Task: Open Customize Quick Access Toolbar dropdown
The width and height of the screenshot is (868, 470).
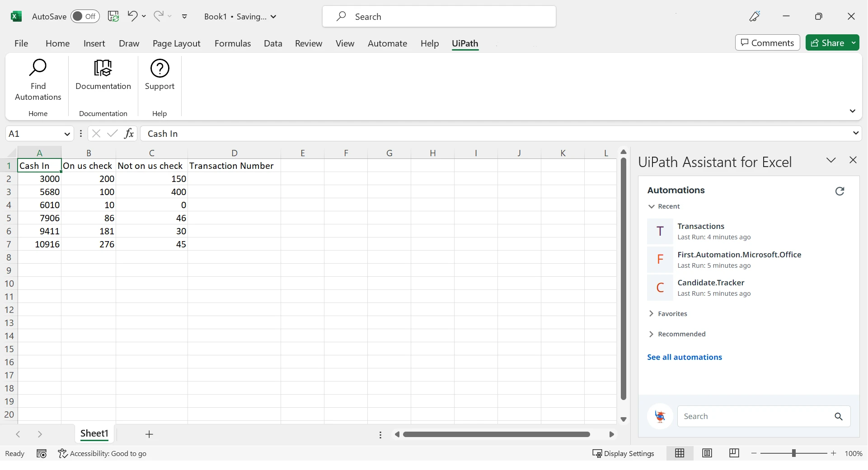Action: [184, 16]
